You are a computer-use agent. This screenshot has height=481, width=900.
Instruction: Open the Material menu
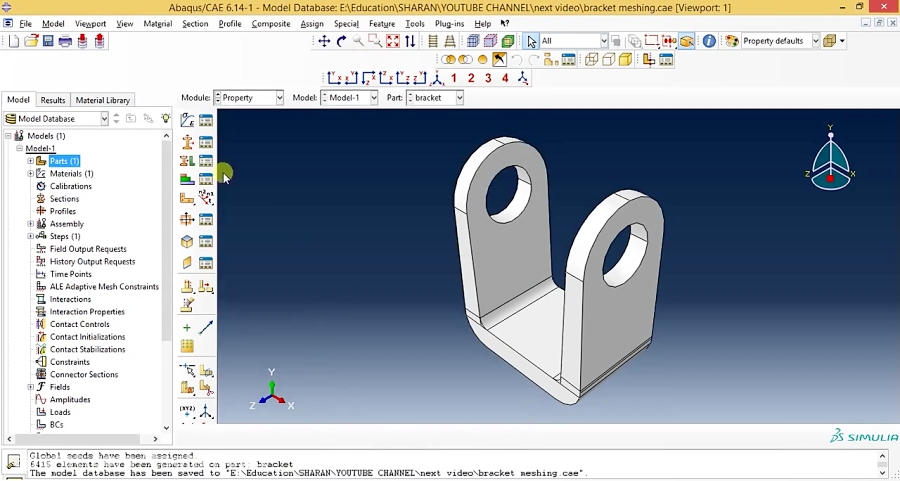pos(158,24)
